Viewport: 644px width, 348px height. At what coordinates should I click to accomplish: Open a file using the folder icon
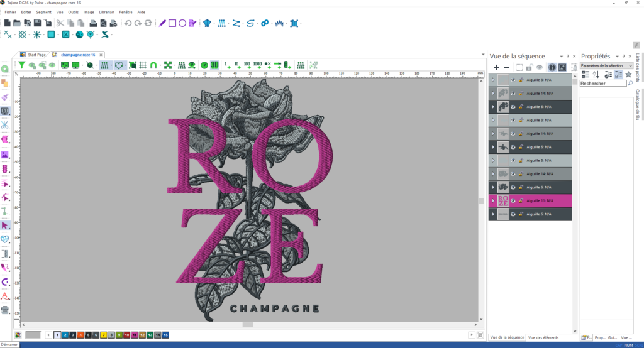point(17,23)
